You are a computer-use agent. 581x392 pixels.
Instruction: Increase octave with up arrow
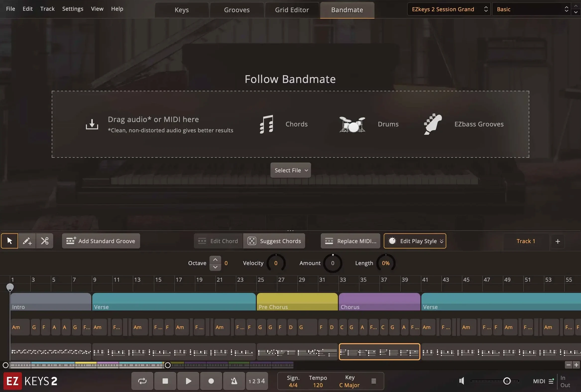215,260
